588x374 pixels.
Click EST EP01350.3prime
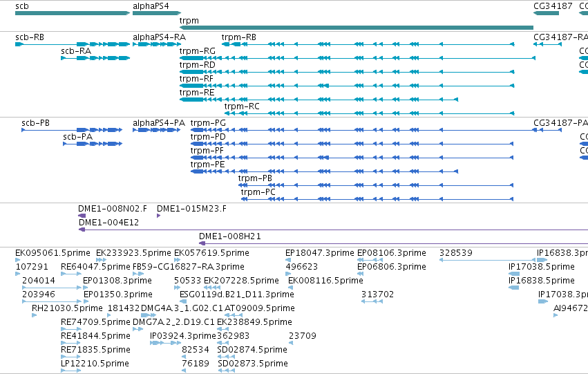(x=118, y=294)
